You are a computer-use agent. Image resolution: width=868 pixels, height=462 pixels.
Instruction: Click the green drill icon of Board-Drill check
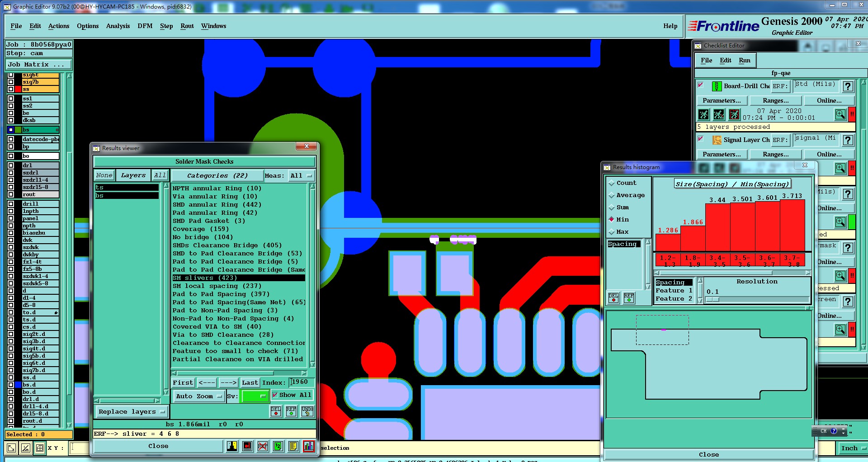pyautogui.click(x=717, y=86)
